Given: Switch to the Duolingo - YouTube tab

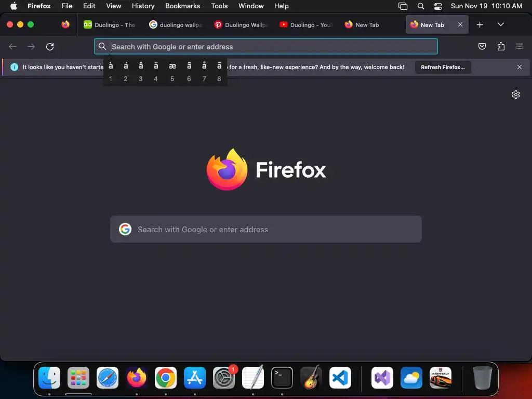Looking at the screenshot, I should [306, 25].
